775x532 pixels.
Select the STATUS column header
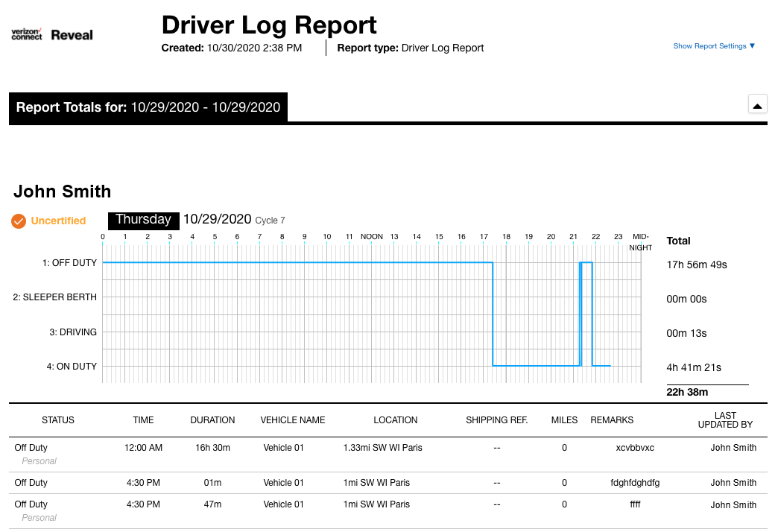tap(58, 420)
